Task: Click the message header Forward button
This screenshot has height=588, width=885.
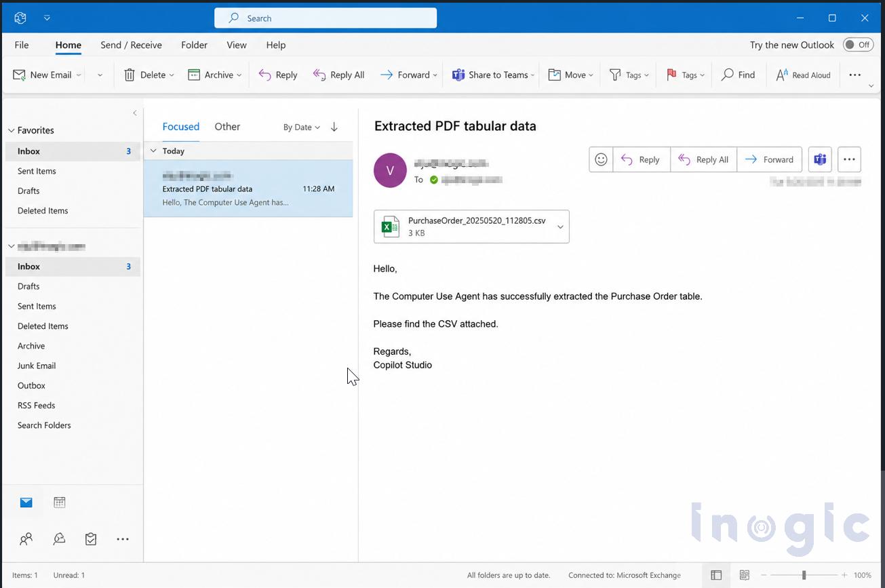Action: pos(770,159)
